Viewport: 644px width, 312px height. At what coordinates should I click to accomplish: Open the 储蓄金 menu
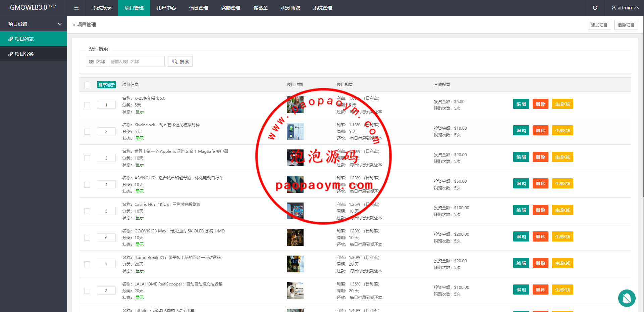pyautogui.click(x=261, y=8)
